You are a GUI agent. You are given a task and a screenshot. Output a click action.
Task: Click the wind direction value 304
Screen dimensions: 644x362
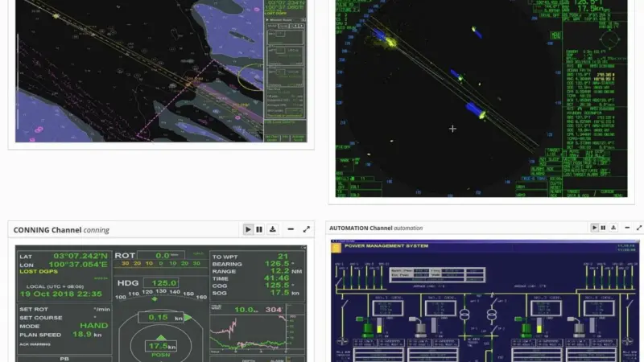click(x=274, y=310)
